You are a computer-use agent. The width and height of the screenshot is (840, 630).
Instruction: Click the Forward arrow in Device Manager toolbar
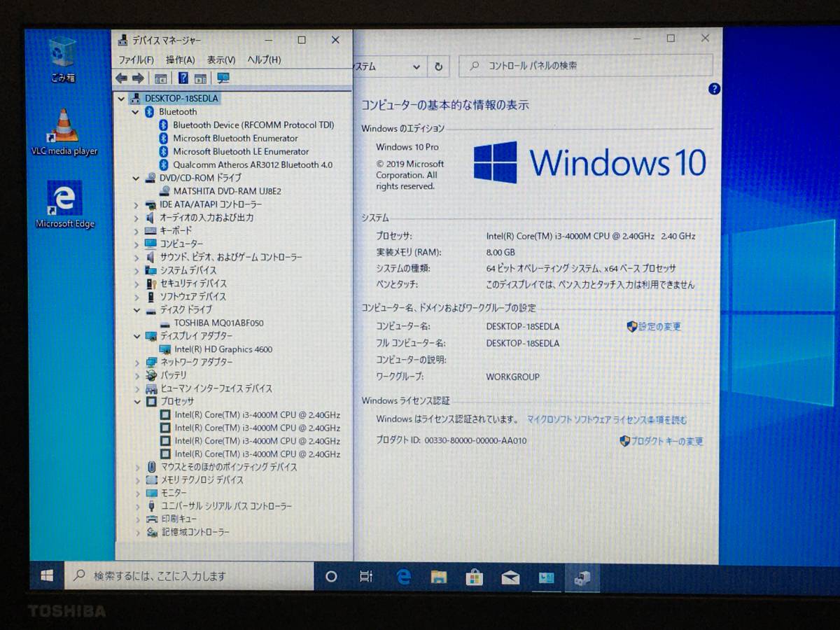pyautogui.click(x=138, y=78)
